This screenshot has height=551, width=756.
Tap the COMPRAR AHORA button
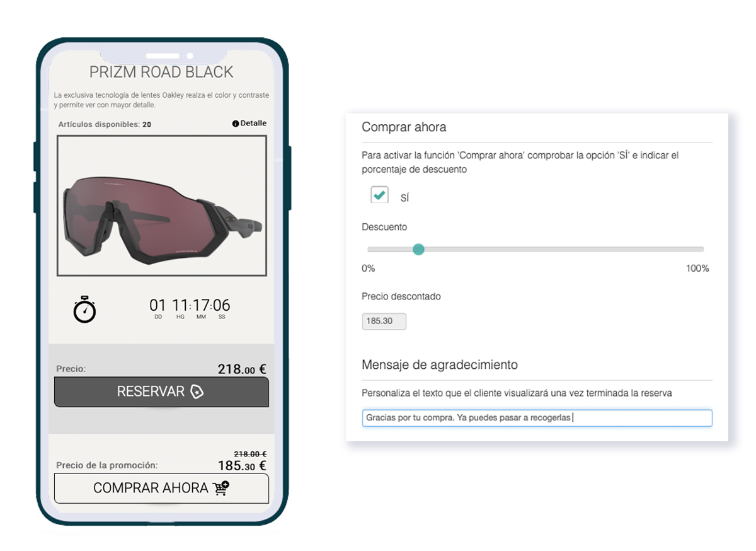coord(161,488)
